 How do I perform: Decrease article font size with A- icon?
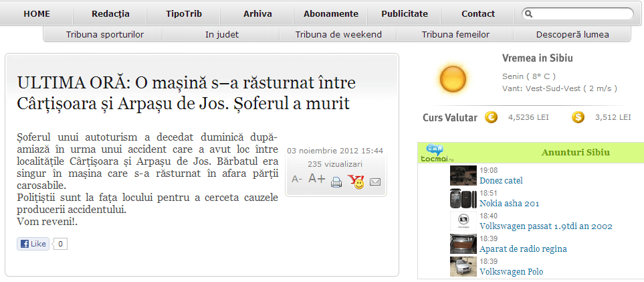click(x=297, y=180)
